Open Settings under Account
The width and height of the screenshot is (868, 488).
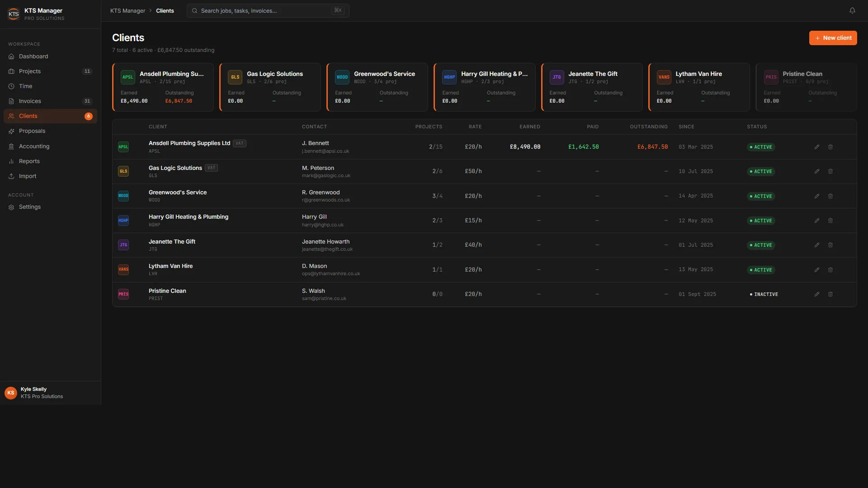click(50, 207)
